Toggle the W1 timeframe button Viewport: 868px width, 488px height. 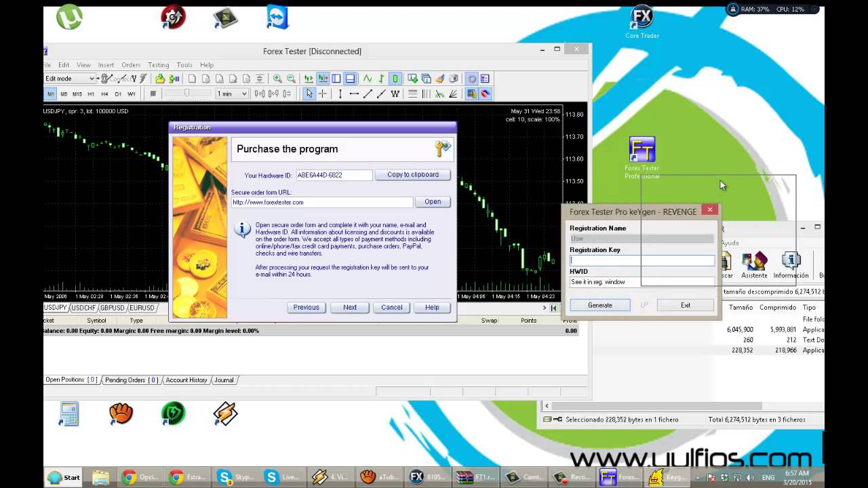coord(132,94)
